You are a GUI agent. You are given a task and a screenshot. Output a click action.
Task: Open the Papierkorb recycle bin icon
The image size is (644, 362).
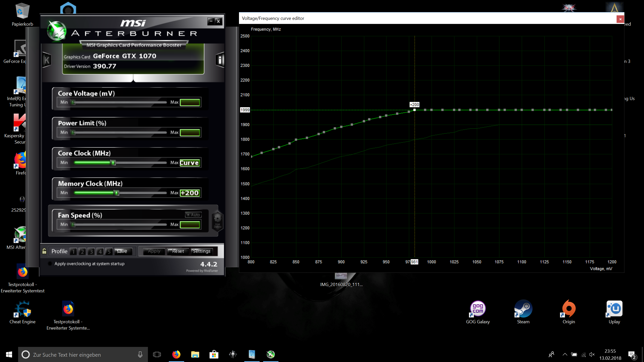(22, 14)
